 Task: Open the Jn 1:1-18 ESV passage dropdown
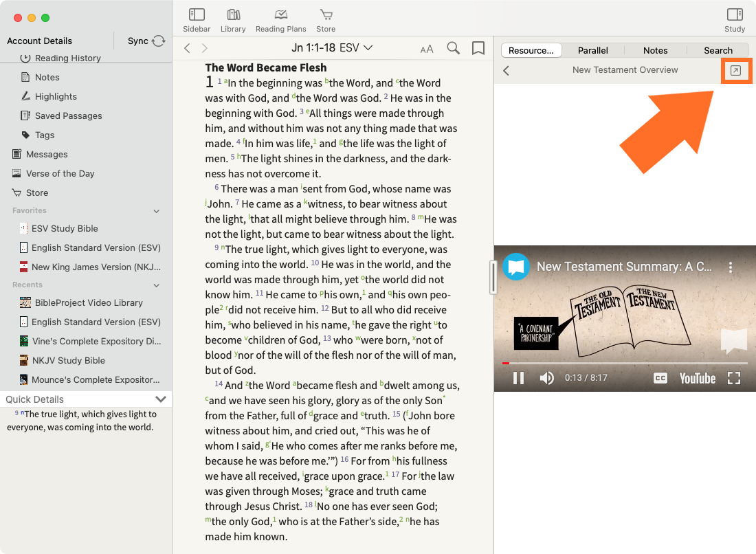[332, 47]
